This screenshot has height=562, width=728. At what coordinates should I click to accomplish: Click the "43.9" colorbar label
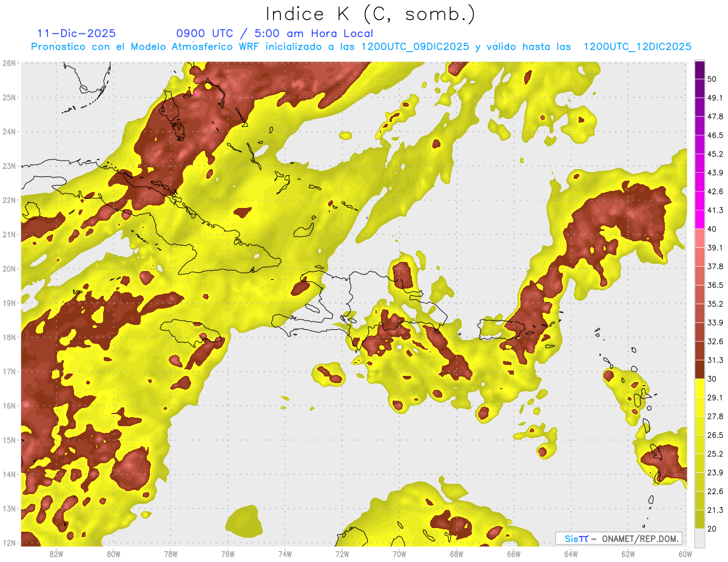pyautogui.click(x=715, y=173)
